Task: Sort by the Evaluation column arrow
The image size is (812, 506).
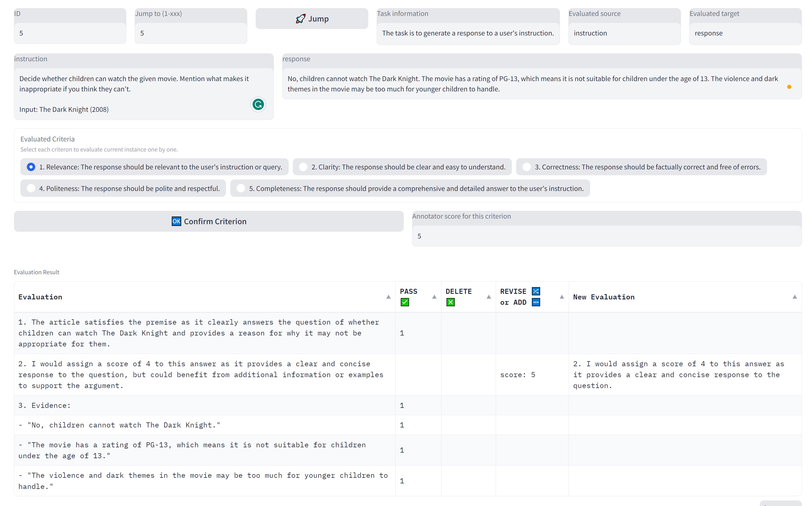Action: point(388,297)
